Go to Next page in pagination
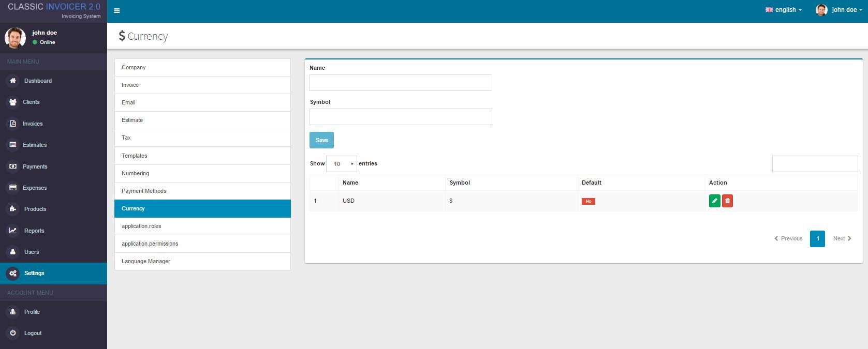Viewport: 868px width, 349px height. coord(842,238)
